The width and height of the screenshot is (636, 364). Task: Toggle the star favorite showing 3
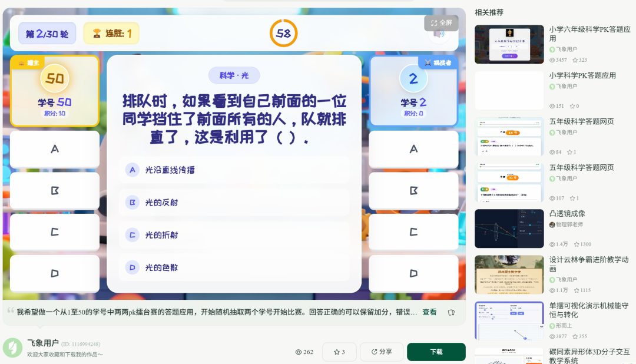click(339, 351)
